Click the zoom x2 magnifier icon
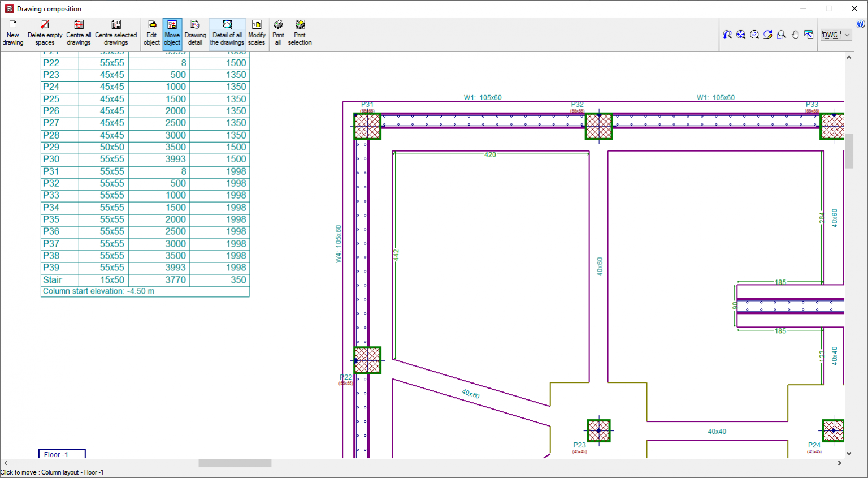The width and height of the screenshot is (868, 478). click(754, 35)
